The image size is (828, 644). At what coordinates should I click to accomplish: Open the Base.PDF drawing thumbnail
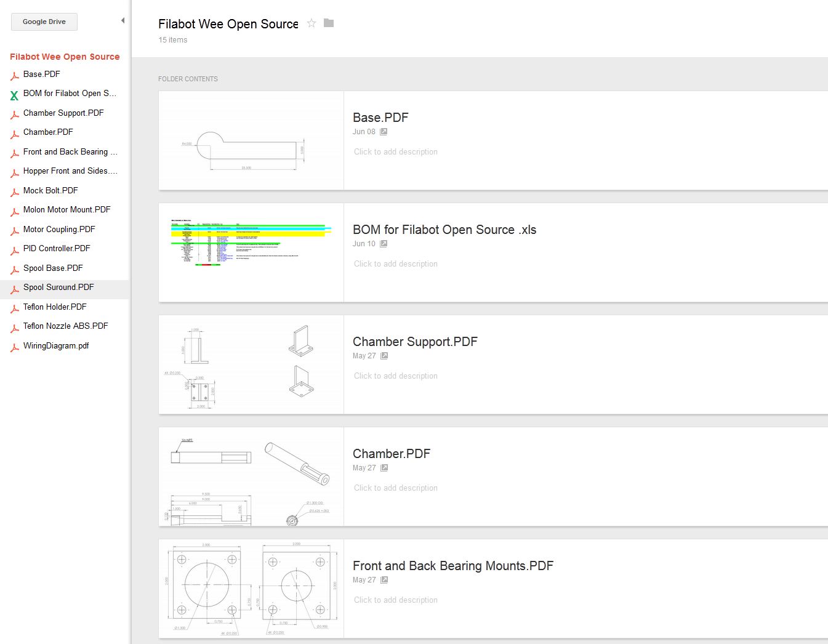[x=251, y=140]
